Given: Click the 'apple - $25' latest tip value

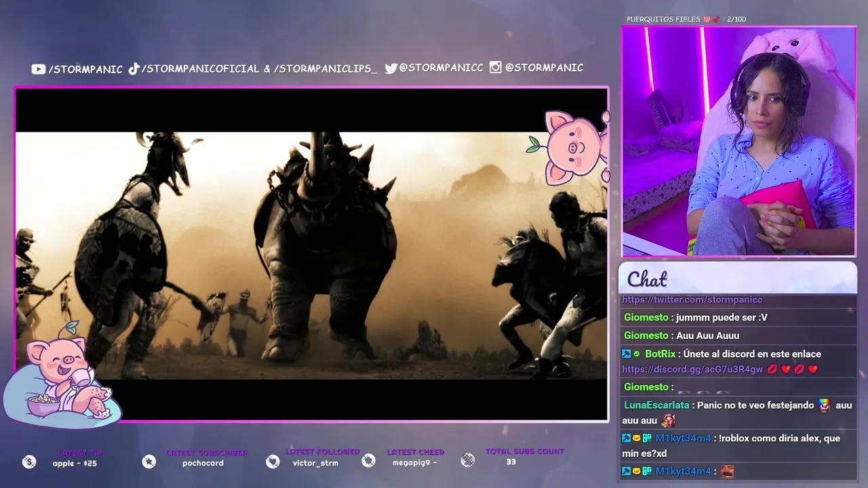Looking at the screenshot, I should pos(75,464).
